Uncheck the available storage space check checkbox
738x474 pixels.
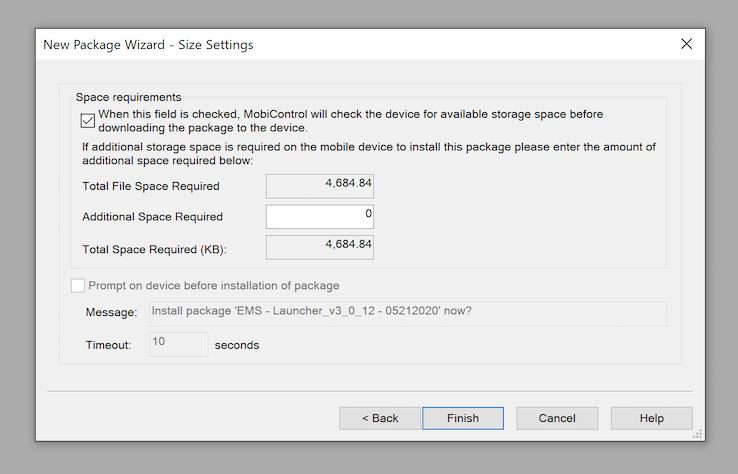88,121
